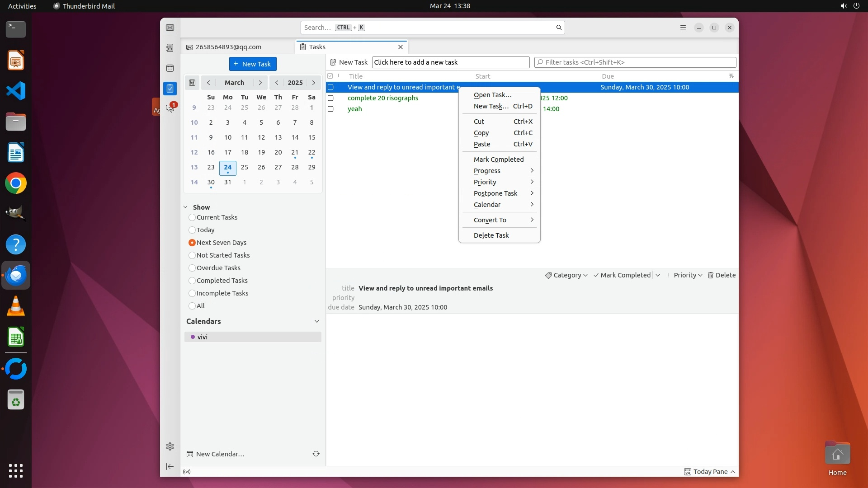
Task: Open Settings gear icon in the sidebar
Action: [170, 446]
